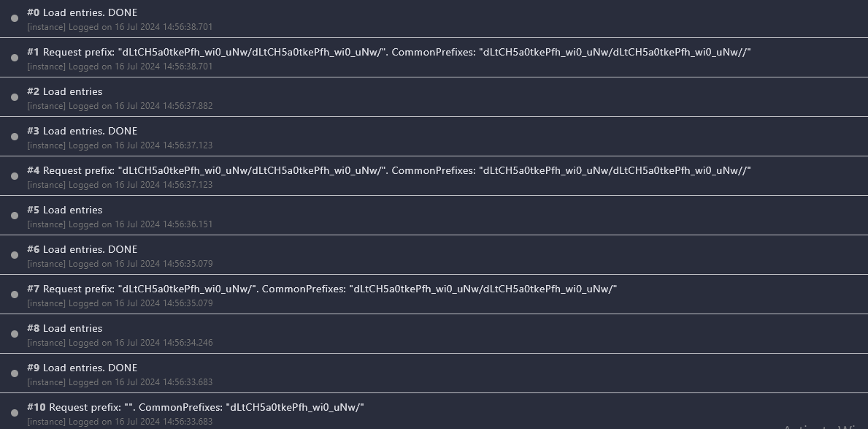Select log #4 Request prefix message
This screenshot has width=868, height=429.
click(x=388, y=171)
